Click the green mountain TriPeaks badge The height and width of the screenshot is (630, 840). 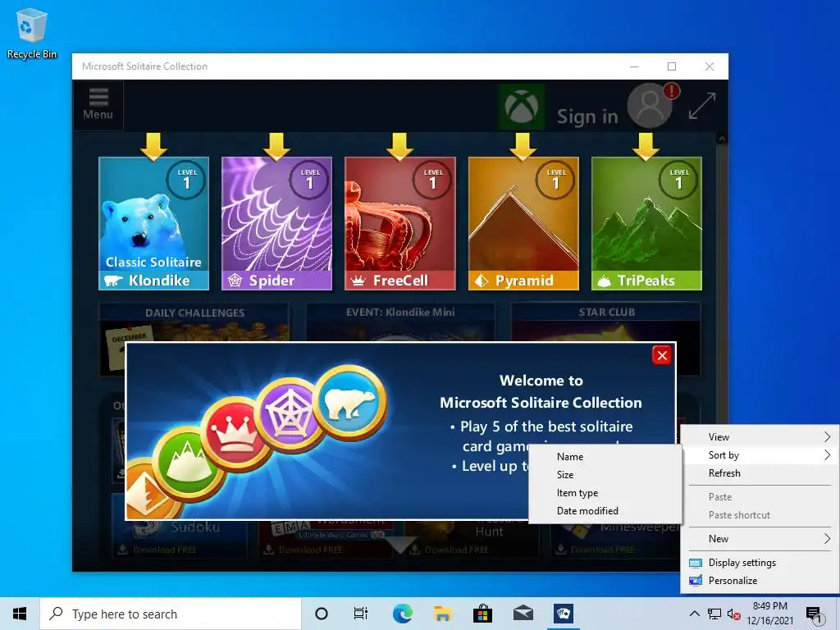(186, 464)
